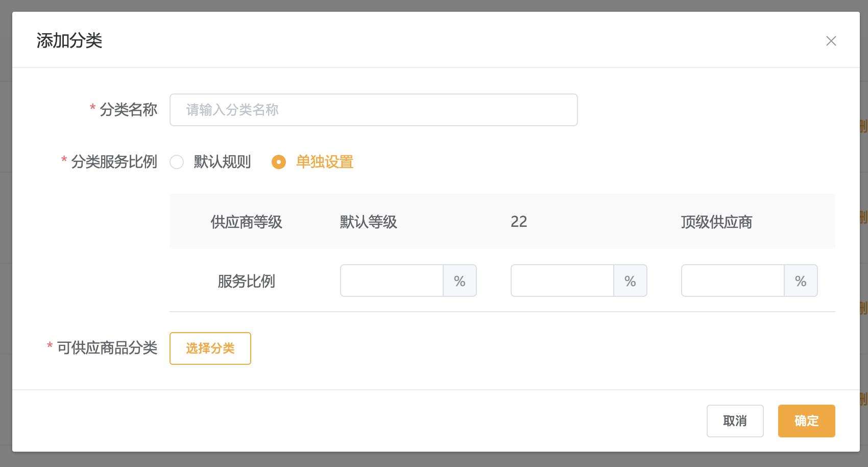Focus the 分类名称 text input
The height and width of the screenshot is (467, 868).
[x=373, y=110]
